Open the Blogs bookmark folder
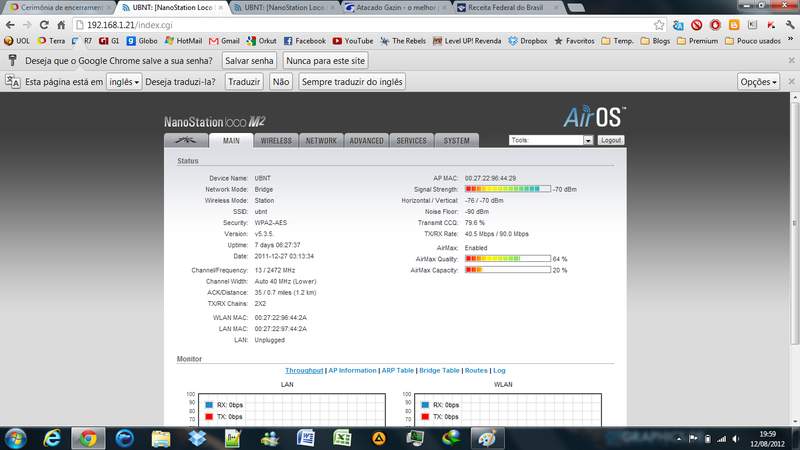Screen dimensions: 800x450 point(656,41)
